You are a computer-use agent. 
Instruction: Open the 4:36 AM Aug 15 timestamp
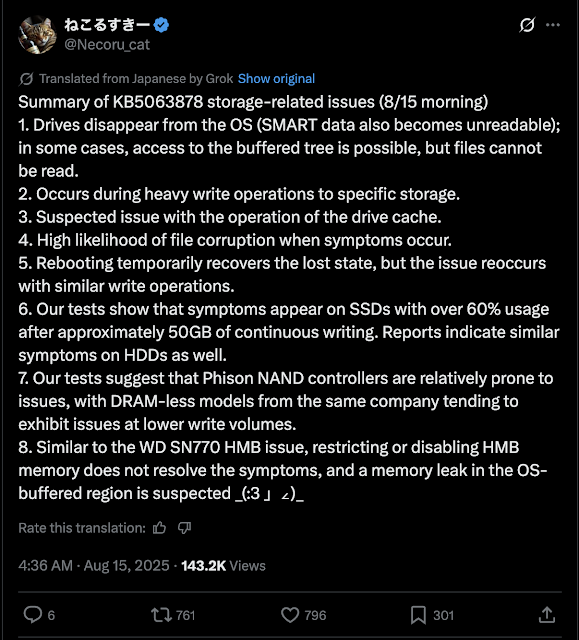coord(94,566)
